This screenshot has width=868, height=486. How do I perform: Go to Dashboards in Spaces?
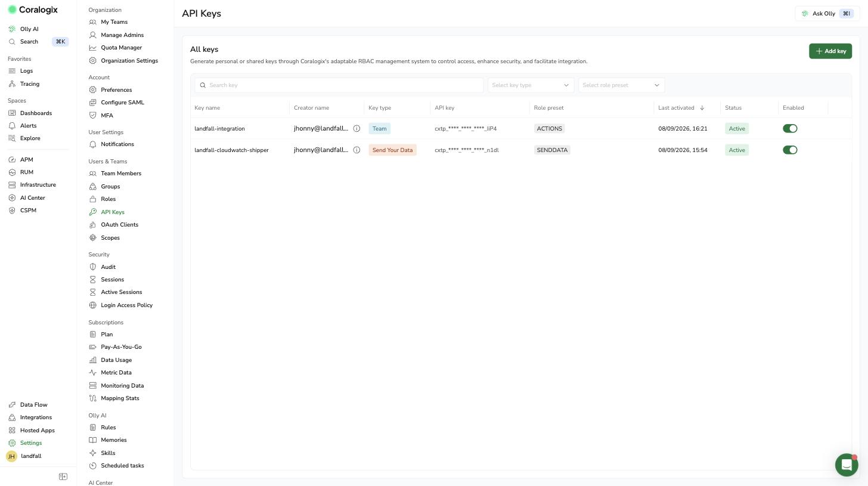pyautogui.click(x=30, y=113)
